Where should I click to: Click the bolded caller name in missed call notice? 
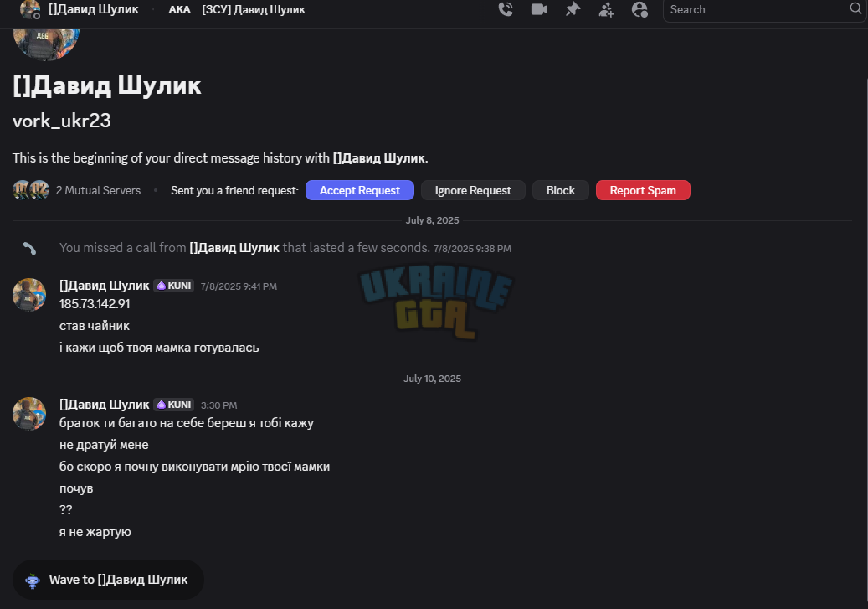coord(234,248)
